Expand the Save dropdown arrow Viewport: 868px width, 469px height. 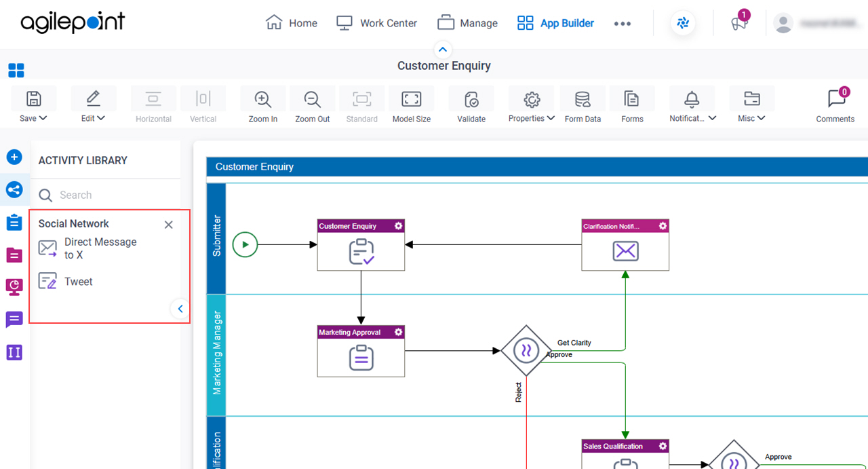tap(43, 118)
